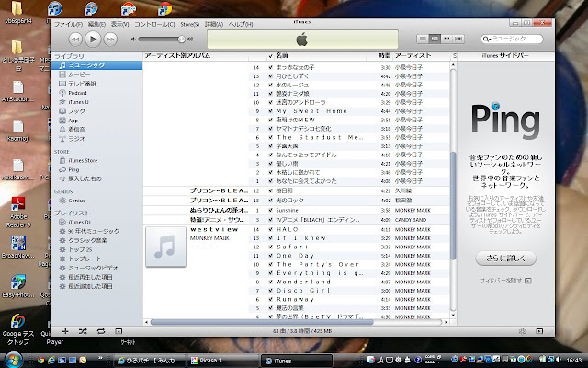Start Genius with the atom icon

[x=522, y=331]
